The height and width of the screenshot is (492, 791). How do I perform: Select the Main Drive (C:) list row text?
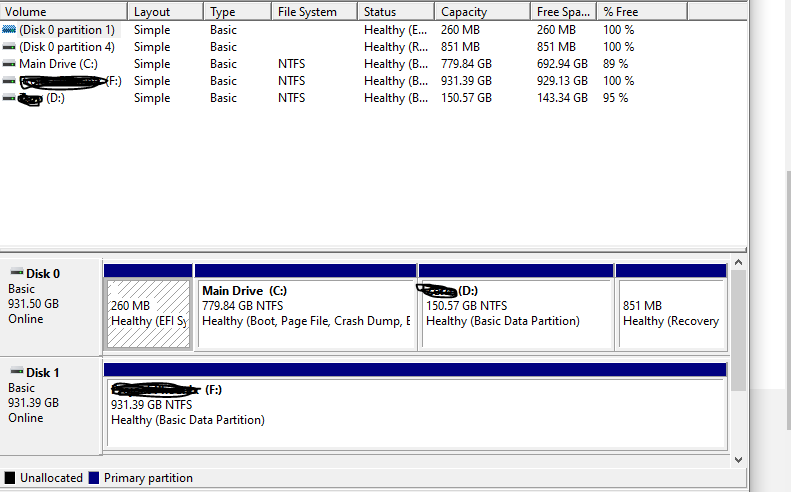pos(59,64)
